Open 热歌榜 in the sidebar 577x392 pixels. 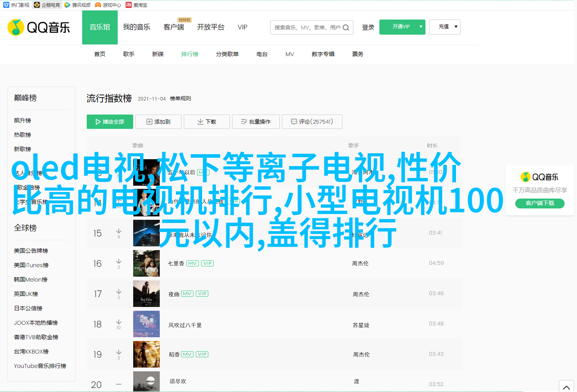[x=23, y=135]
